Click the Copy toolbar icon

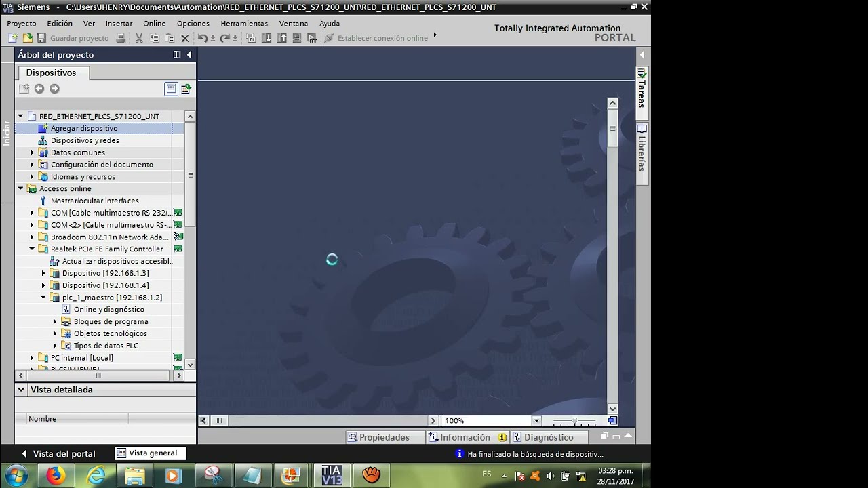155,38
